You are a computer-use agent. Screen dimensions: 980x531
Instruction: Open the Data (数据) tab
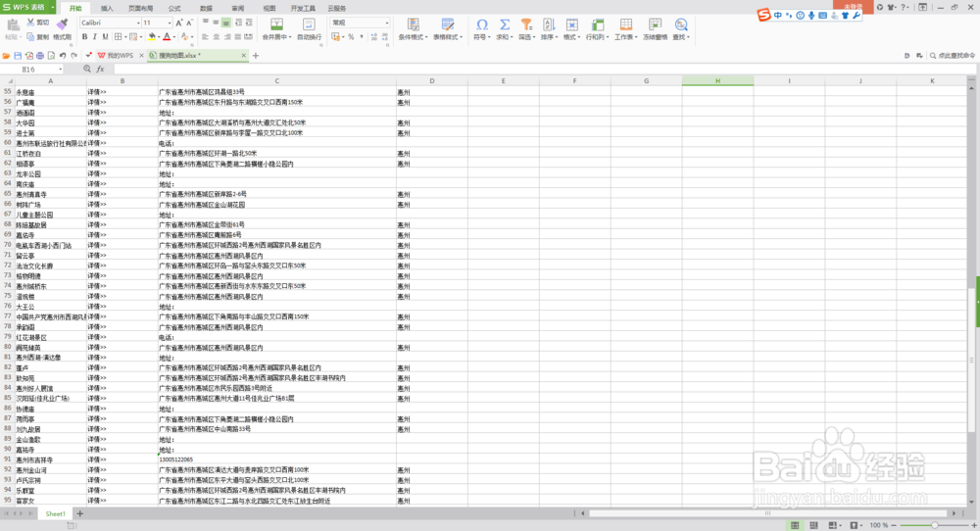tap(206, 8)
